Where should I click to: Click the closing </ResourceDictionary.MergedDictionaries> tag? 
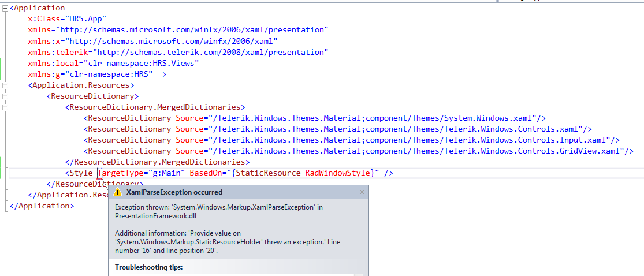[158, 162]
